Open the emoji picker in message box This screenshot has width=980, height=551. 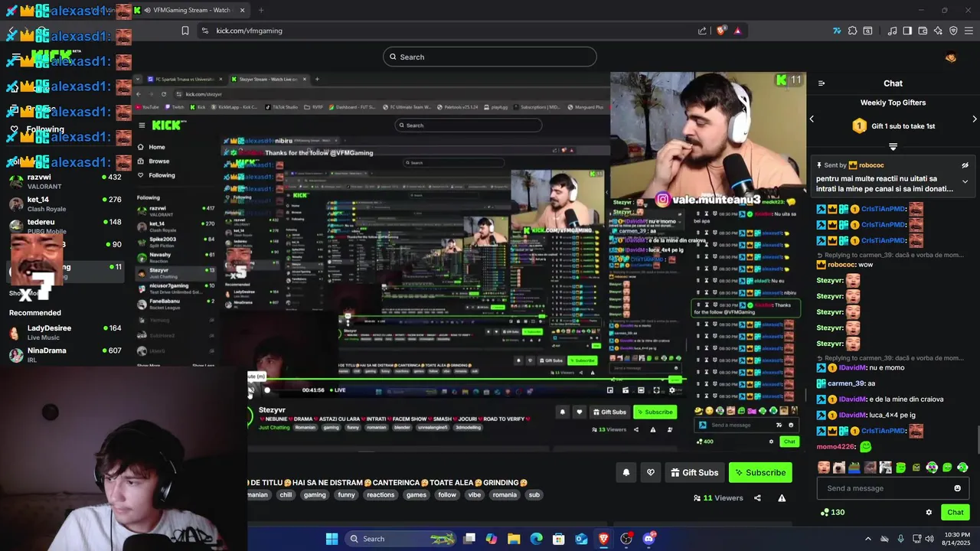coord(957,488)
